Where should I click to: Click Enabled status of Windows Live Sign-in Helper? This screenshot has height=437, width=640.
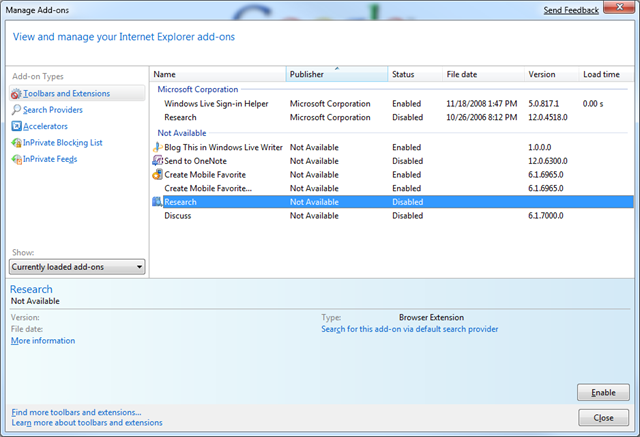pos(407,104)
